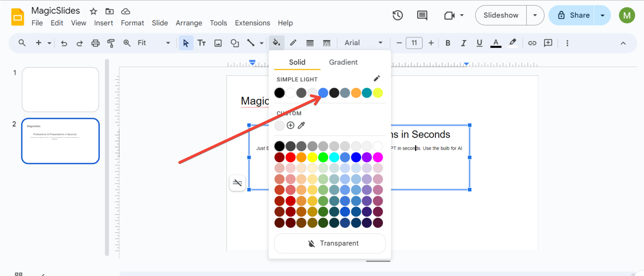Select the text box tool
644x276 pixels.
tap(202, 43)
